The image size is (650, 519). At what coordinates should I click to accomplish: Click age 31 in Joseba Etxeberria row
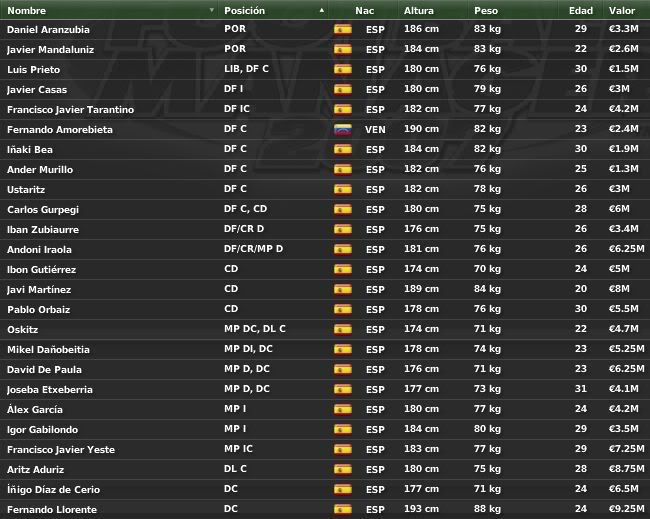tap(581, 388)
